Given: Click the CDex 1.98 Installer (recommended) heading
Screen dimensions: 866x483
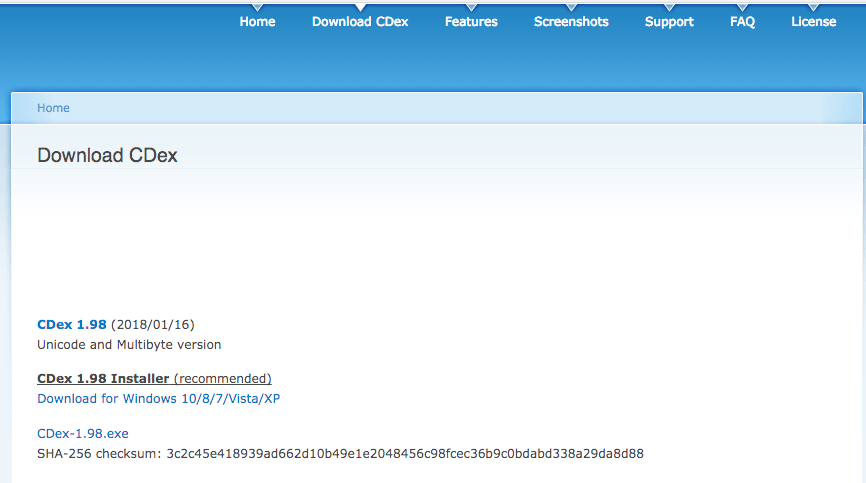Looking at the screenshot, I should (154, 379).
